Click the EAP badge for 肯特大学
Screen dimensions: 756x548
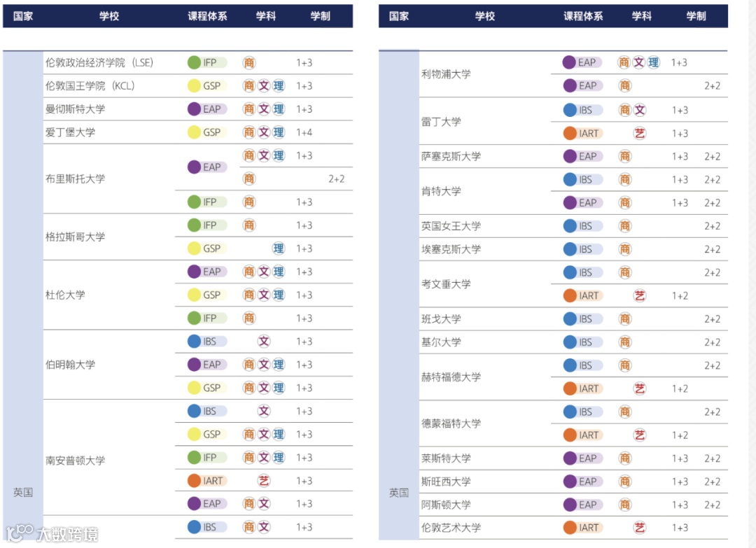(x=582, y=202)
